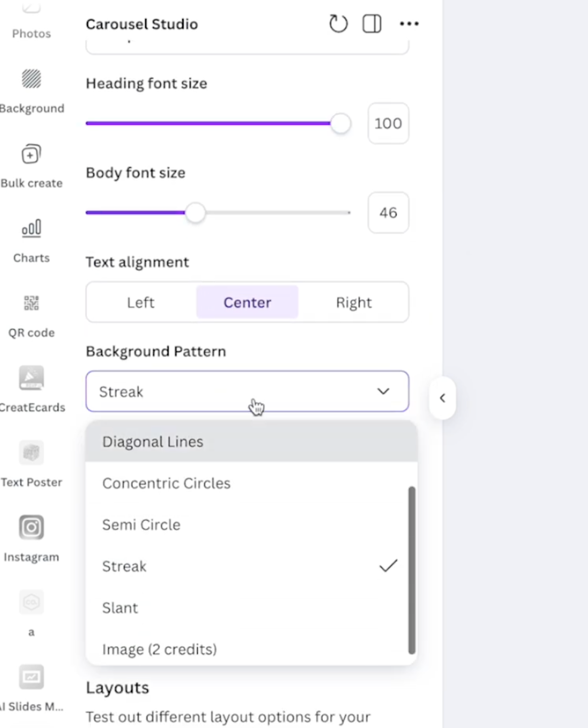Choose the Image (2 credits) pattern option
Image resolution: width=588 pixels, height=728 pixels.
tap(159, 649)
